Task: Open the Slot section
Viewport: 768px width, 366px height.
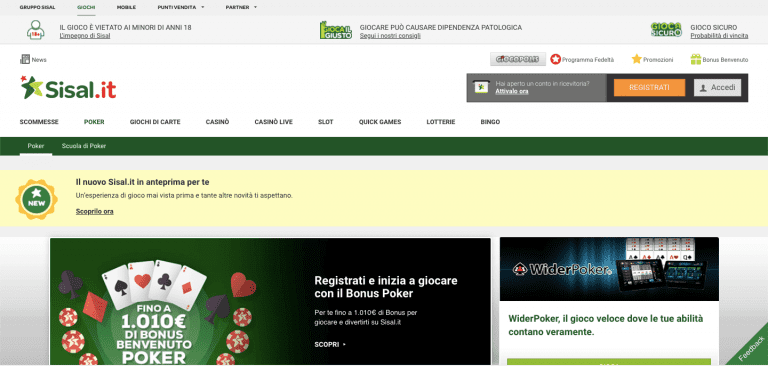Action: 326,122
